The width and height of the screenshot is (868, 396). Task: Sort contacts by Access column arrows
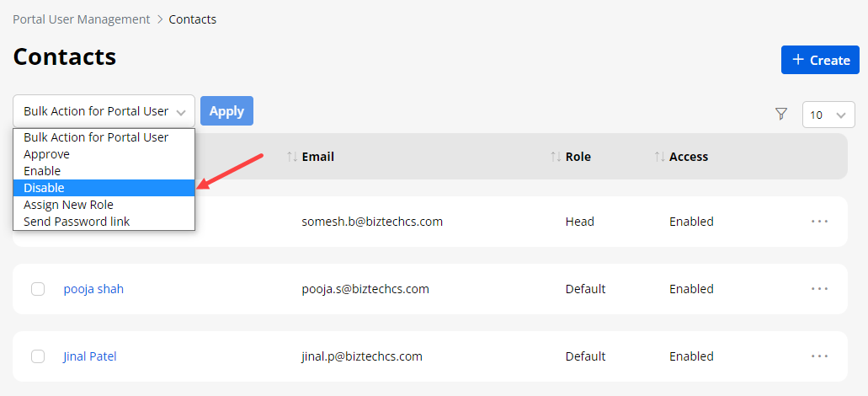[660, 157]
